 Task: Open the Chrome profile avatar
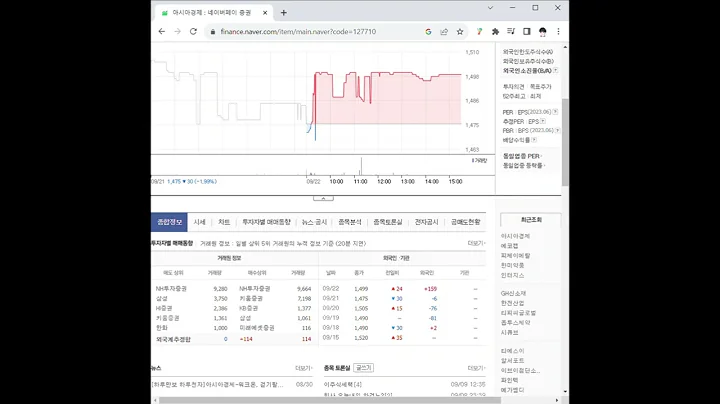[x=542, y=32]
